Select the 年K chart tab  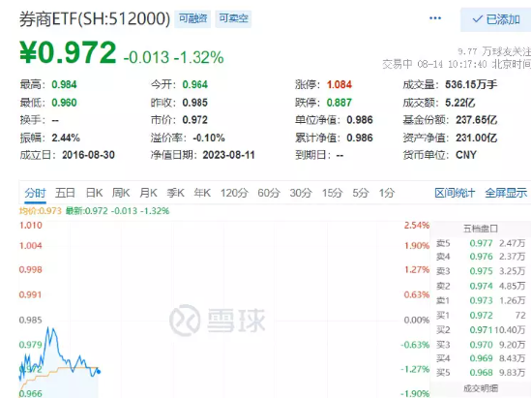[x=202, y=193]
